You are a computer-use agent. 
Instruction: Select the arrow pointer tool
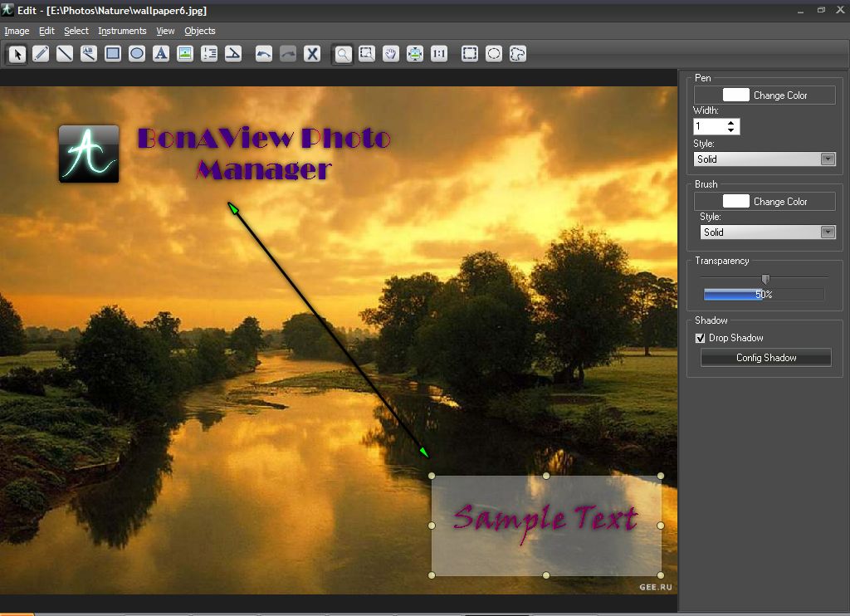point(17,54)
